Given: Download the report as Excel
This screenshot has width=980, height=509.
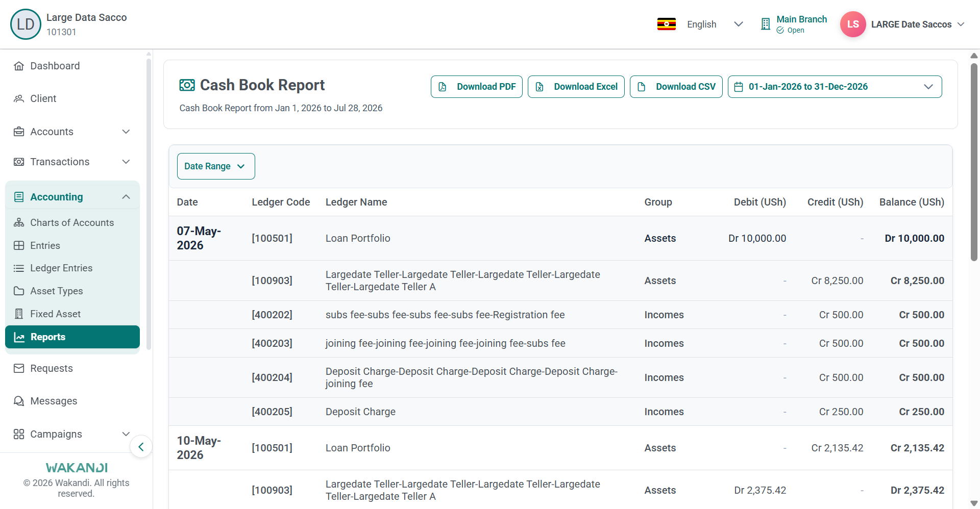Looking at the screenshot, I should [x=576, y=87].
